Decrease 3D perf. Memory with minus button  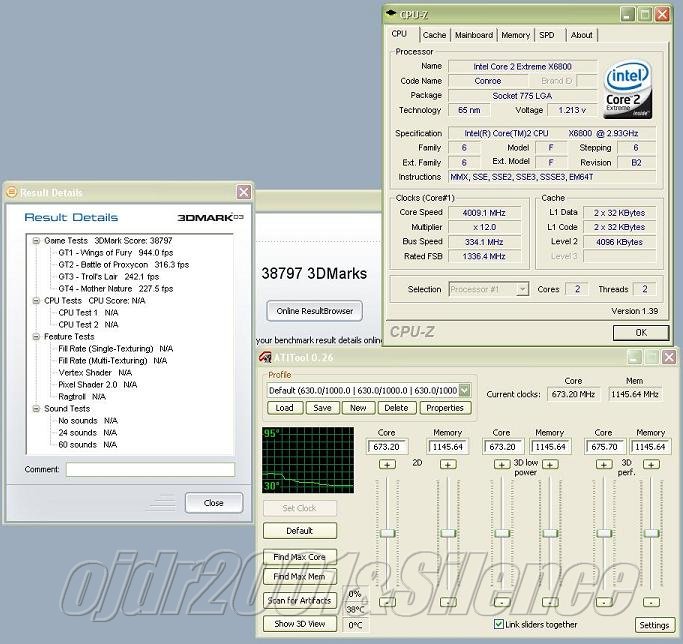pos(651,602)
